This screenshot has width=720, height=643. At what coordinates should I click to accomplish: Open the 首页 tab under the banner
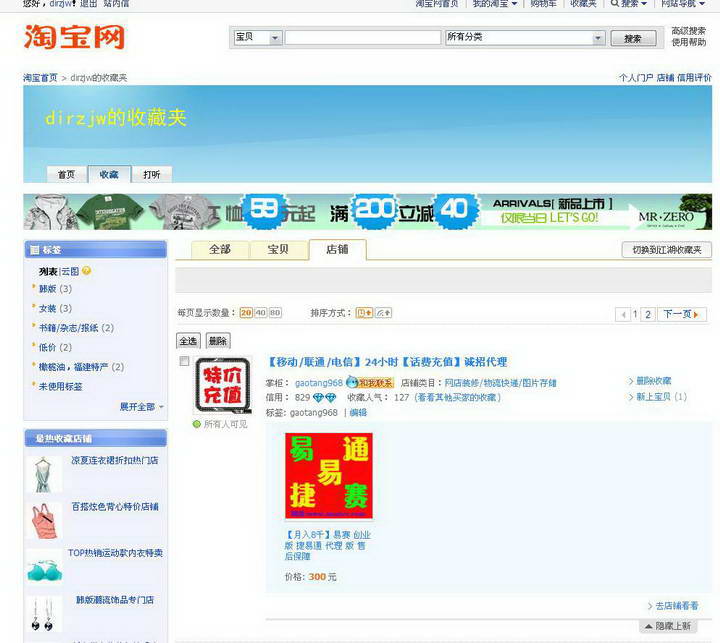(67, 175)
